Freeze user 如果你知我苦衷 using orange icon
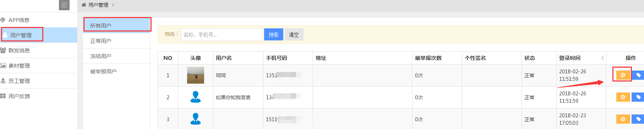Screen dimensions: 644x129 coord(623,97)
